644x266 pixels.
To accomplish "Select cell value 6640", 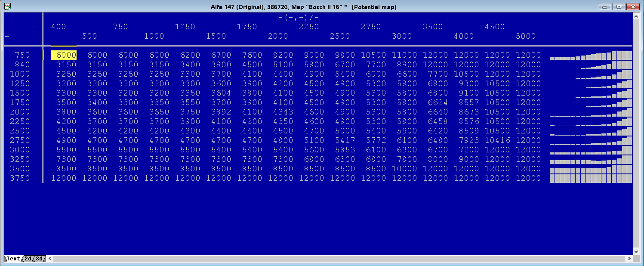I will [438, 112].
